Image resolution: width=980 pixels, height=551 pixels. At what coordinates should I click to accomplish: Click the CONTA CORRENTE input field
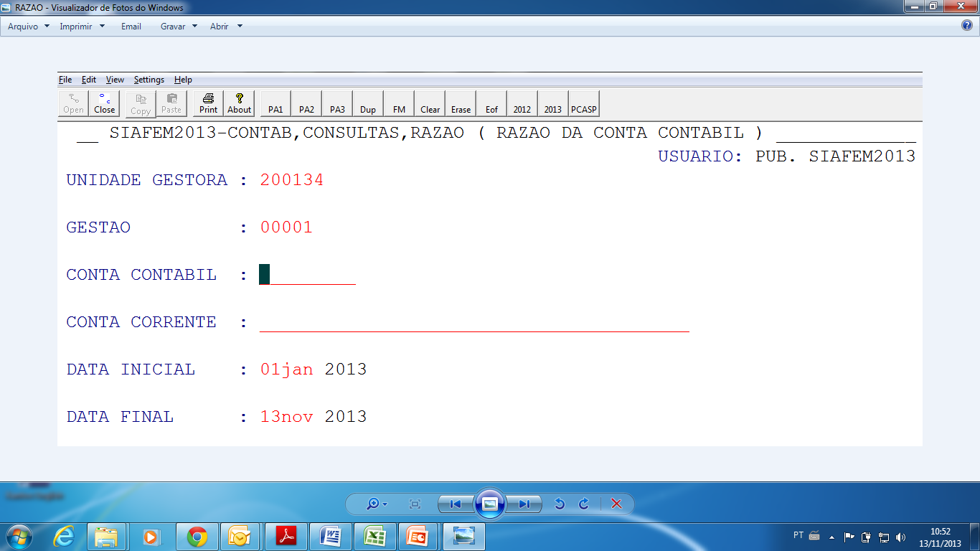coord(474,322)
